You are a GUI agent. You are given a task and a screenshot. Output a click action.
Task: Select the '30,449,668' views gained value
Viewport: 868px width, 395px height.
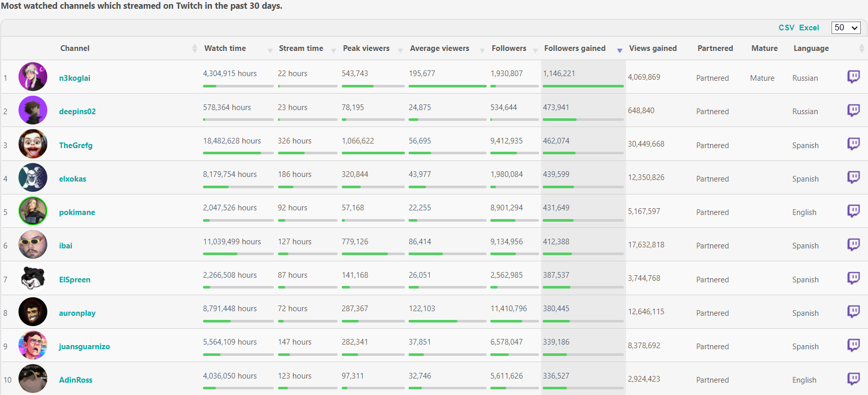pyautogui.click(x=646, y=144)
